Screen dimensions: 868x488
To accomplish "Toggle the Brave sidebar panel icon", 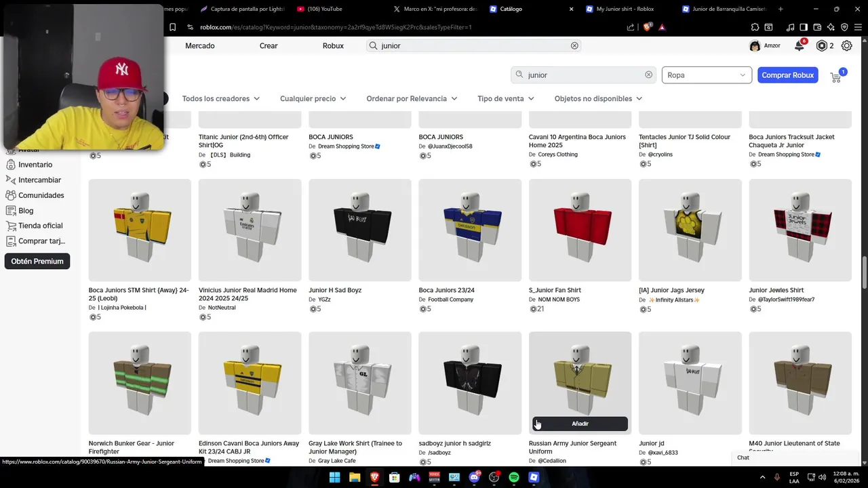I will pos(804,27).
